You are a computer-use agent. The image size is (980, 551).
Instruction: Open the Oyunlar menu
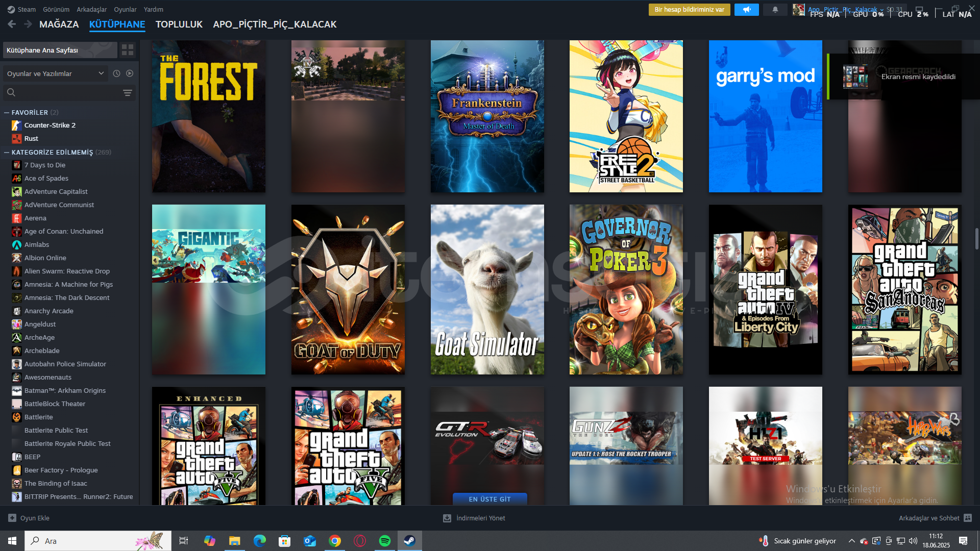125,9
